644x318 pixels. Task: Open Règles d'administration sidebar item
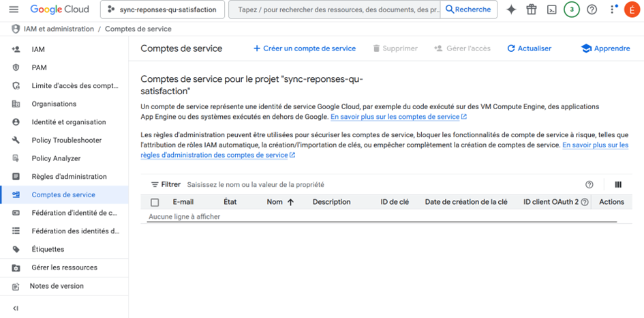[x=64, y=177]
